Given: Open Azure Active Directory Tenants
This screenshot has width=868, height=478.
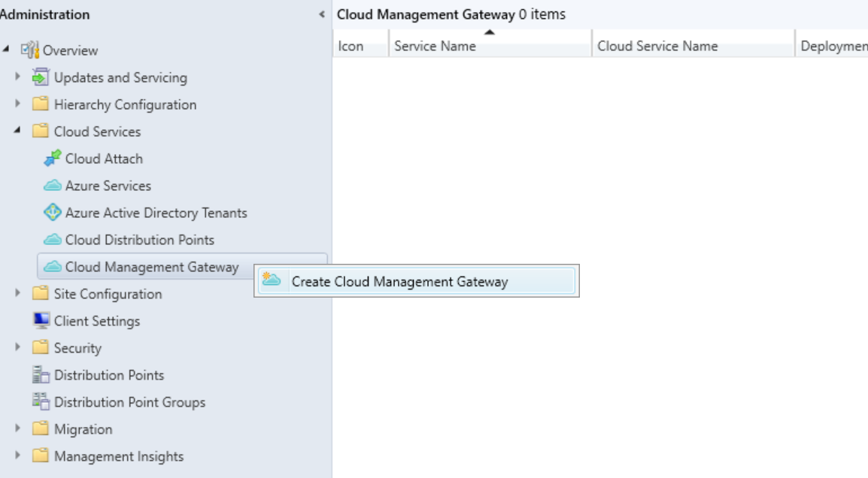Looking at the screenshot, I should tap(156, 213).
